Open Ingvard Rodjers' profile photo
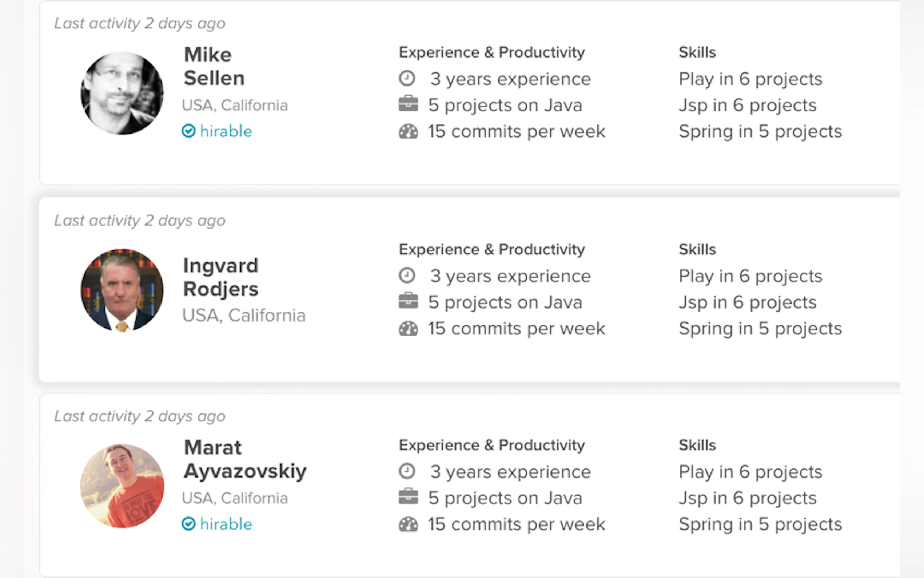This screenshot has height=578, width=924. pyautogui.click(x=122, y=290)
